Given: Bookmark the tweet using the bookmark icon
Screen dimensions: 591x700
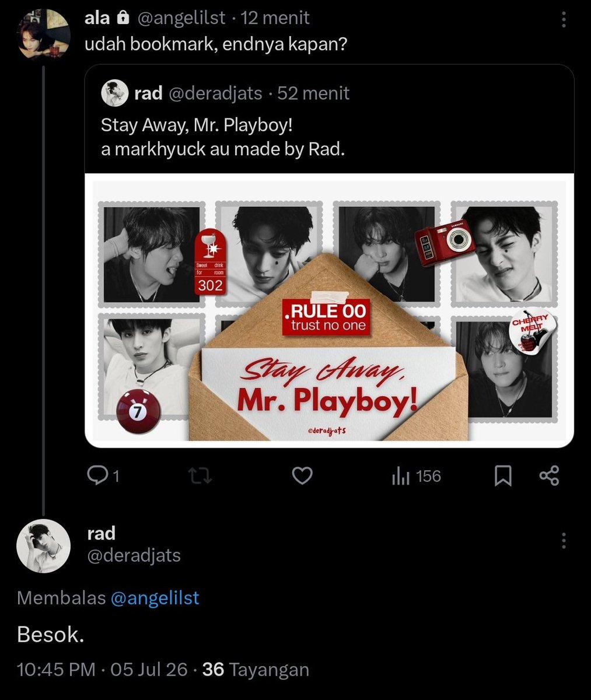Looking at the screenshot, I should click(x=503, y=477).
